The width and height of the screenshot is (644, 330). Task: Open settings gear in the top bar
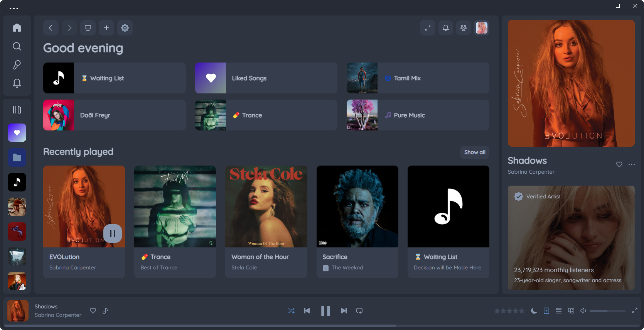125,28
